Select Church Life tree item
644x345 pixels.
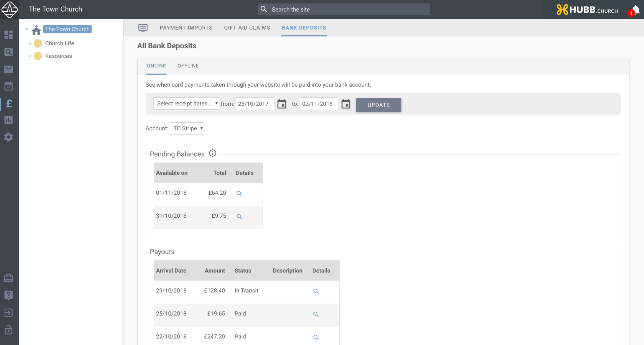(59, 43)
